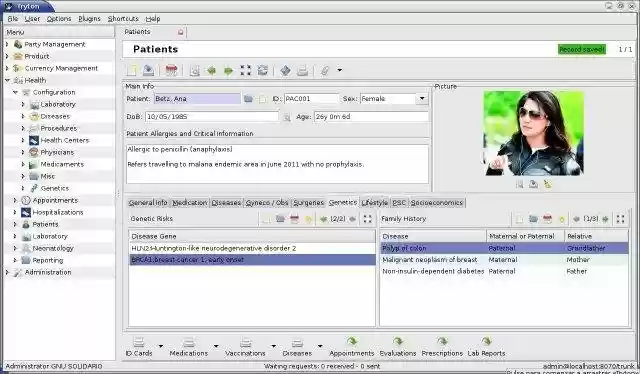Open the Socioeconomics tab
The image size is (640, 374).
[437, 203]
